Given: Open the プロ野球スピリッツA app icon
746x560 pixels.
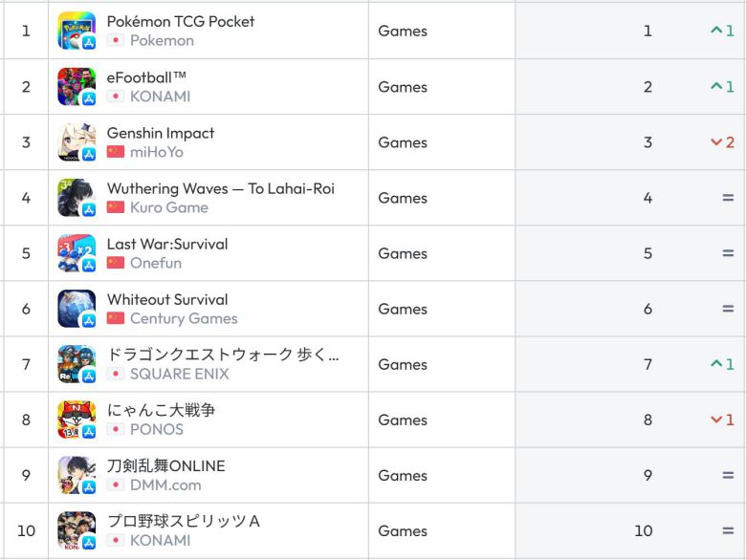Looking at the screenshot, I should [77, 529].
